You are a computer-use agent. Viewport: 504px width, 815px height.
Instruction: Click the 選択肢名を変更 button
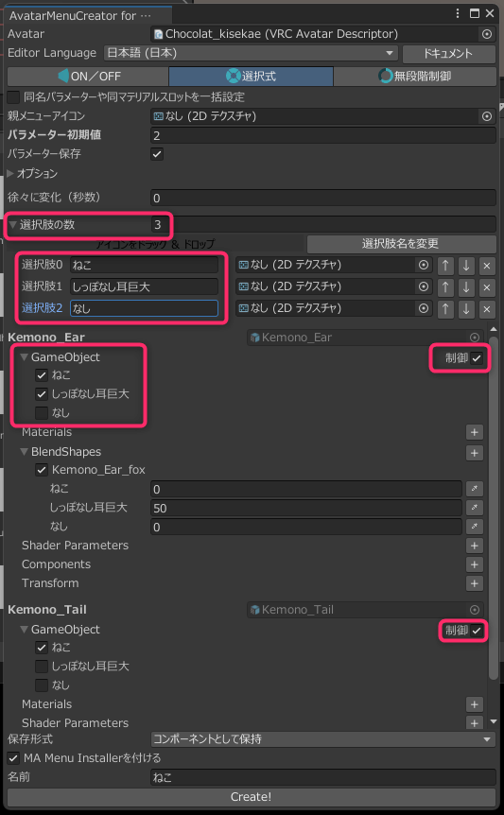[401, 244]
